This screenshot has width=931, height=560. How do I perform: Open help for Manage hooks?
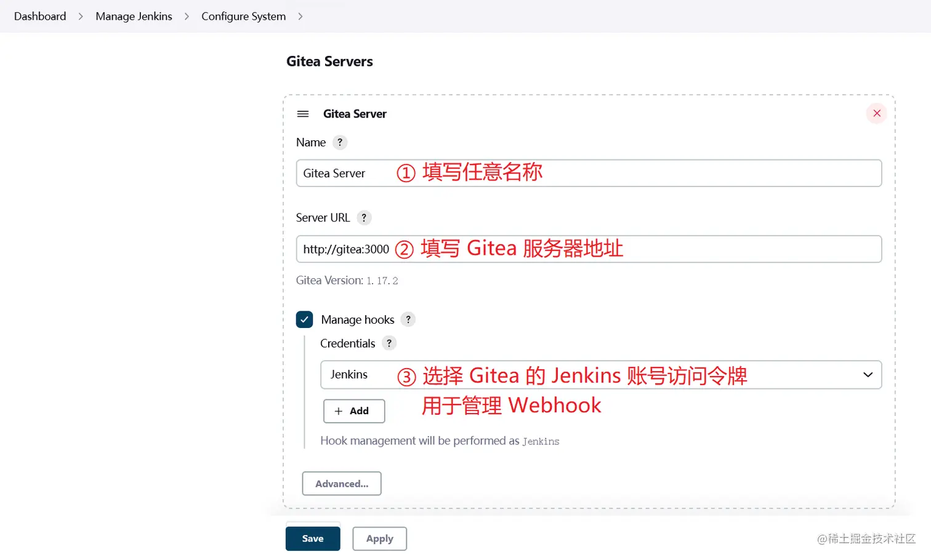[x=408, y=319]
